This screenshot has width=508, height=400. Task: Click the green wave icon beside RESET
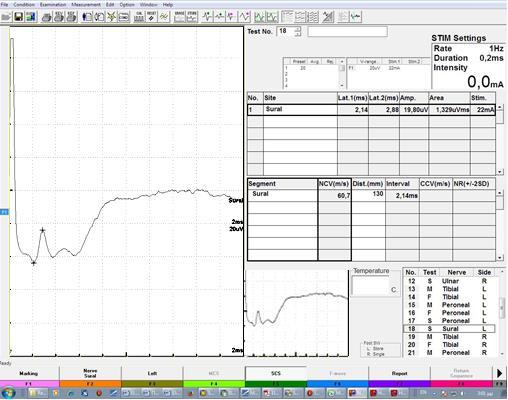click(164, 17)
